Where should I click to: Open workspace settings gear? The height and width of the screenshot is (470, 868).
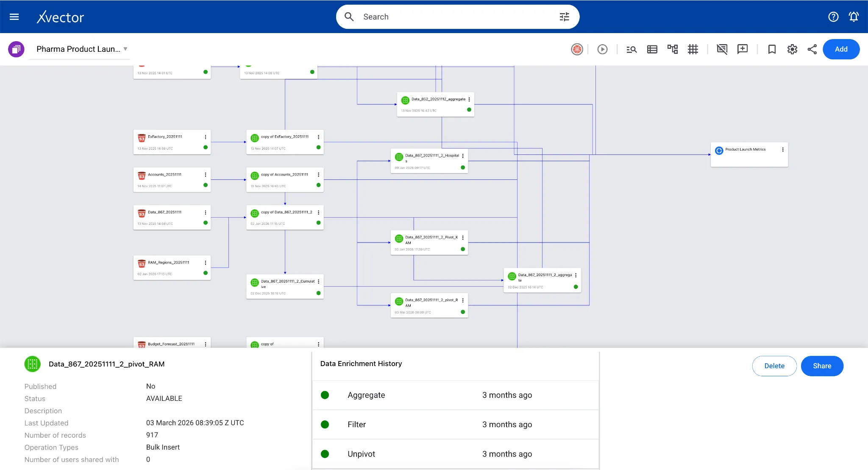click(x=792, y=49)
